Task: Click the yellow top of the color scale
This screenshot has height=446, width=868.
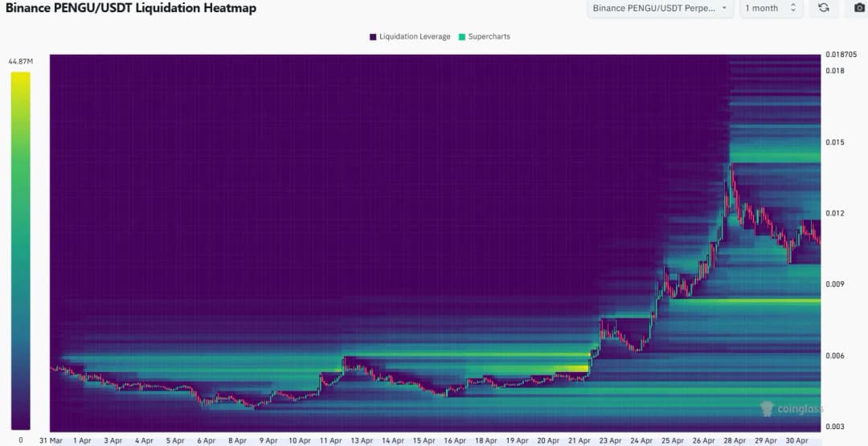Action: point(20,77)
